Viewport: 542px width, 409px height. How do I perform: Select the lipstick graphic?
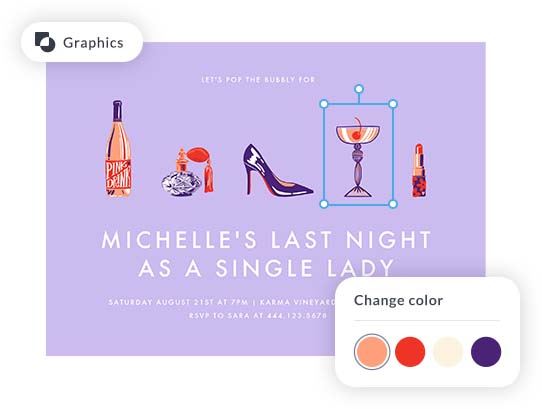419,171
